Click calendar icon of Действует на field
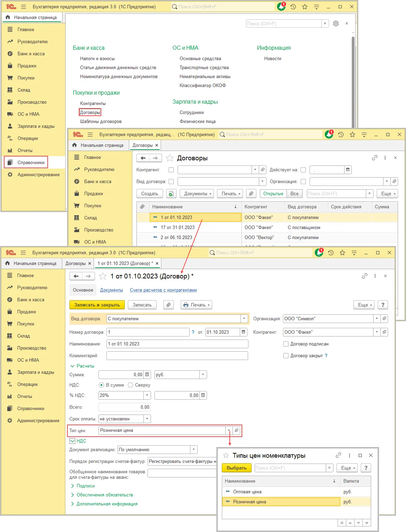Viewport: 406px width, 532px height. click(348, 170)
